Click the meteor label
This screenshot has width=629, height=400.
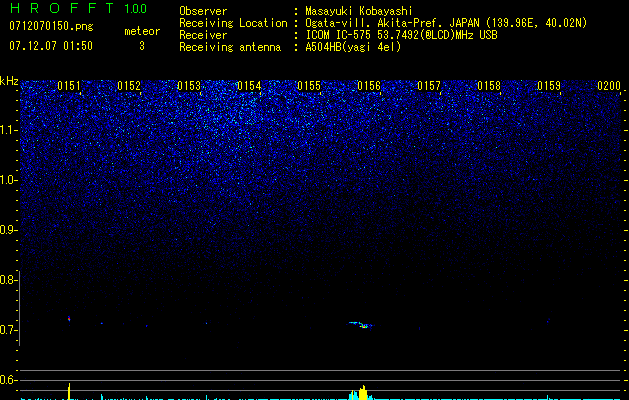point(142,31)
